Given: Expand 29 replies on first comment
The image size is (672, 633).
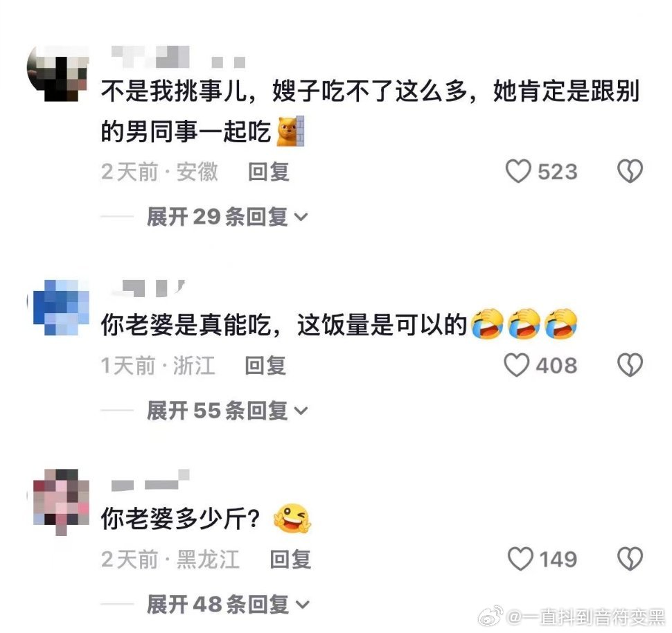Looking at the screenshot, I should [x=227, y=217].
